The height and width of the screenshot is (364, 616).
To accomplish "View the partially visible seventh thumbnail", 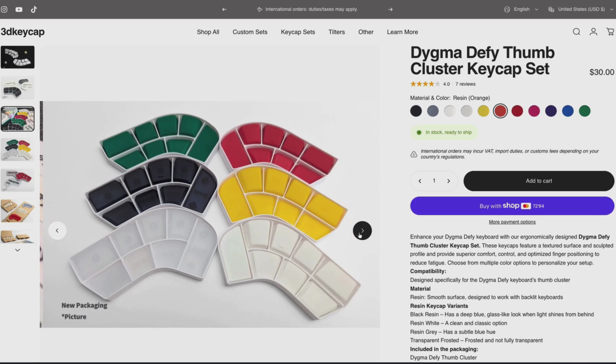I will pos(17,237).
